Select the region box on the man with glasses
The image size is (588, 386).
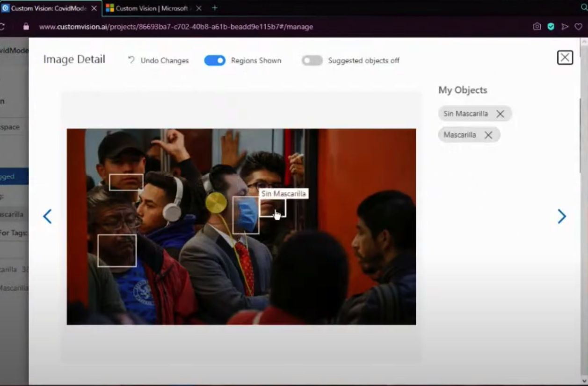point(117,251)
